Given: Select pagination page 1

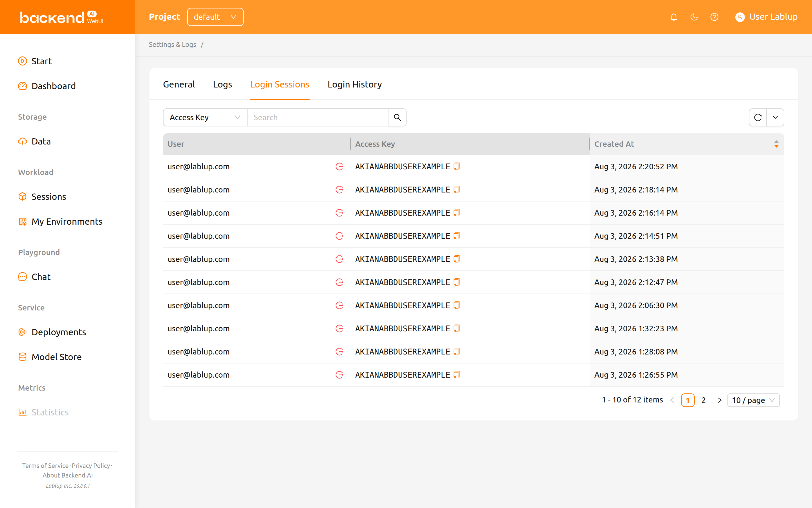Looking at the screenshot, I should point(688,400).
